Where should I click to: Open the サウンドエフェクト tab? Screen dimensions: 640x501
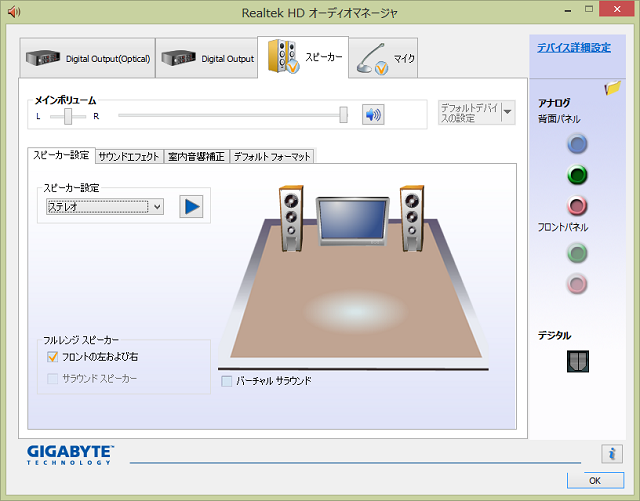click(x=128, y=156)
